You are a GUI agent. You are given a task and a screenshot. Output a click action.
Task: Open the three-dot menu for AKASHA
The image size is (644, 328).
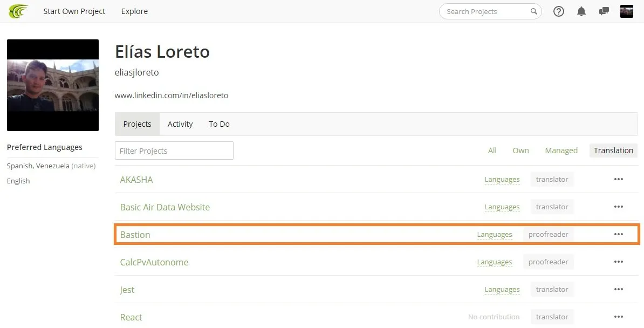tap(619, 179)
